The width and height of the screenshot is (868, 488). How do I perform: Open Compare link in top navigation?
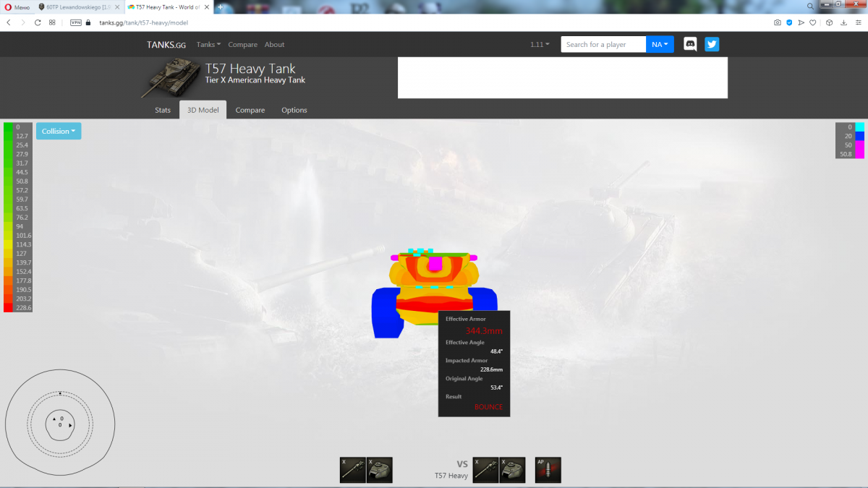point(243,44)
